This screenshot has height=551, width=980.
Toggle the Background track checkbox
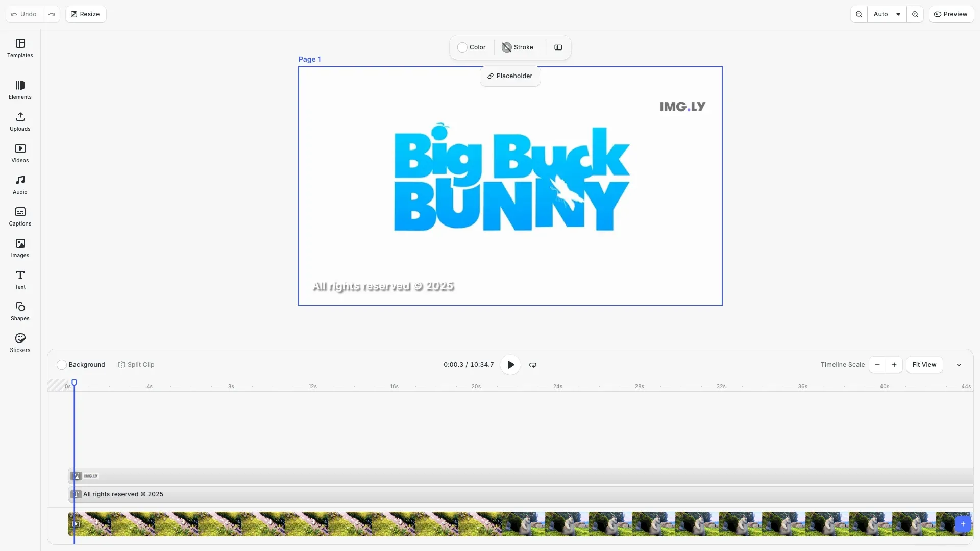62,365
